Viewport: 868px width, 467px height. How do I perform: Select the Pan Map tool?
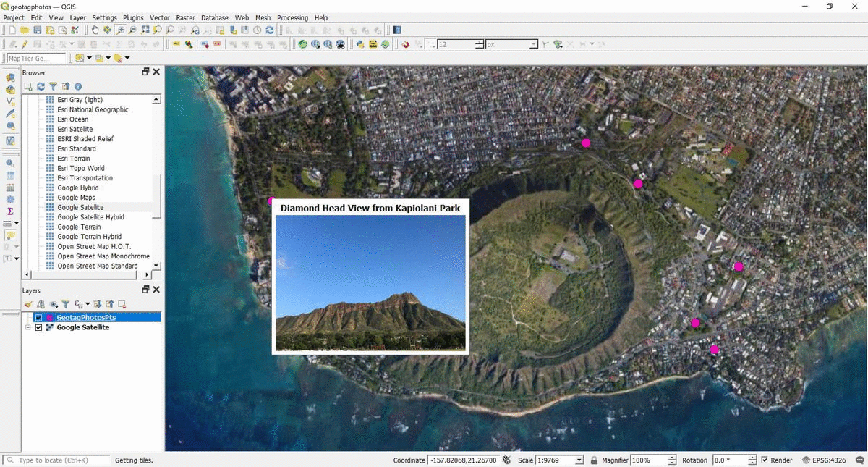(x=95, y=30)
